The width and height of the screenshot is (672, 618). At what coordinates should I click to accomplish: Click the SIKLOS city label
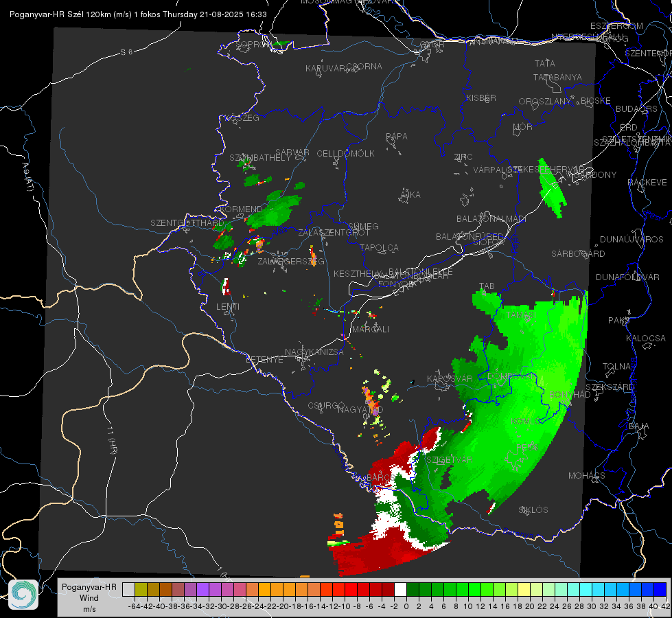pos(533,510)
